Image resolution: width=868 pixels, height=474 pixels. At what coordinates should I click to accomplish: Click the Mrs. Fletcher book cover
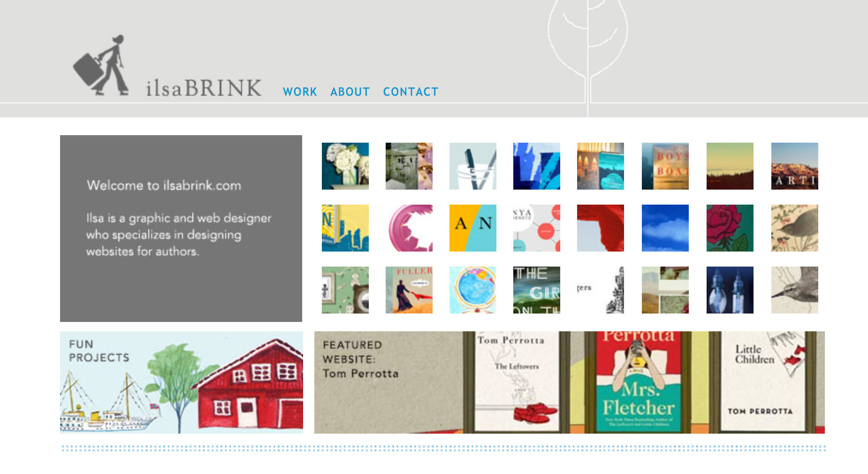point(639,382)
